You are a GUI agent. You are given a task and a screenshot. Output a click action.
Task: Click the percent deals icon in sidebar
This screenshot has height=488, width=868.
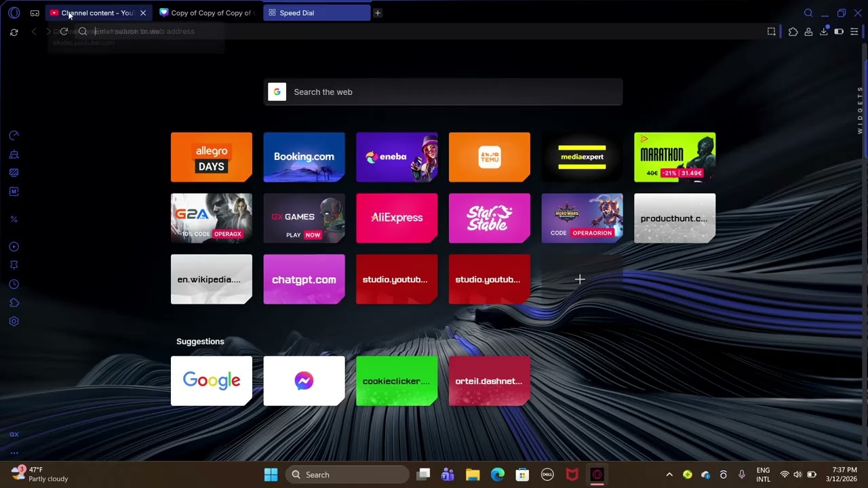(14, 219)
